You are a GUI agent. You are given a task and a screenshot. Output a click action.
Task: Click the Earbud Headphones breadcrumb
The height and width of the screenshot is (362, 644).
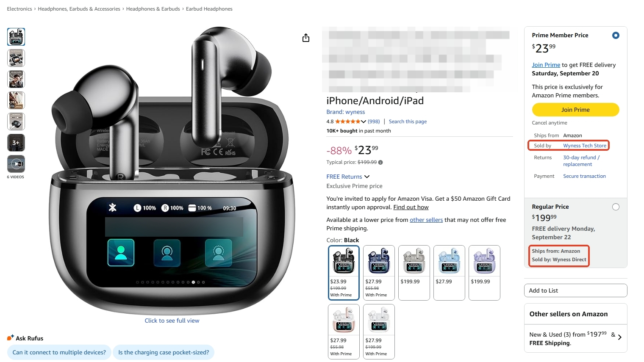tap(209, 9)
